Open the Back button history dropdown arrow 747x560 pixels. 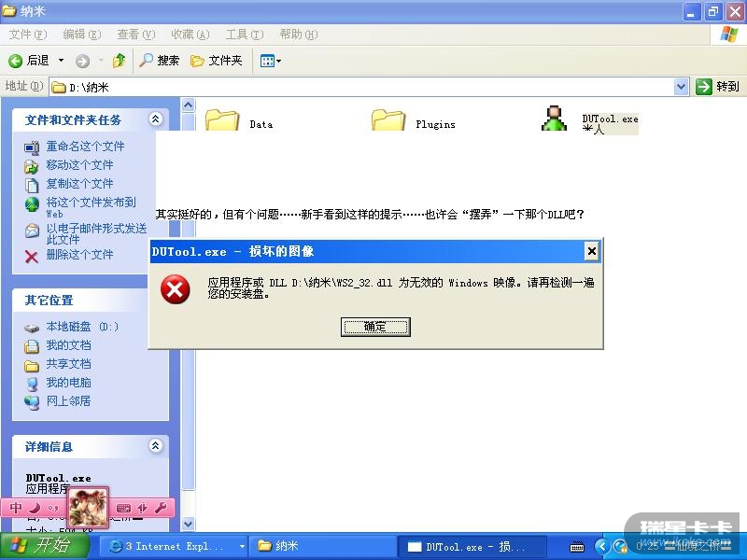(61, 61)
